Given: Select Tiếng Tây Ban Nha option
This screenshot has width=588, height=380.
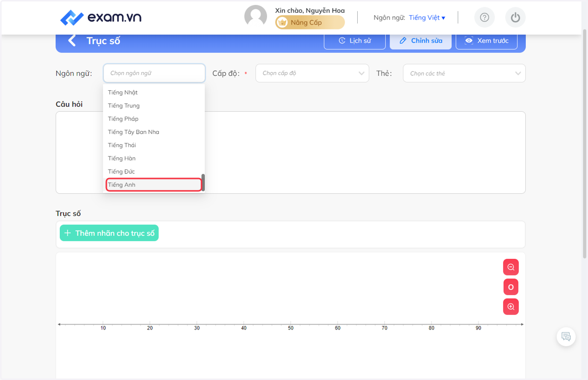Looking at the screenshot, I should pos(154,132).
